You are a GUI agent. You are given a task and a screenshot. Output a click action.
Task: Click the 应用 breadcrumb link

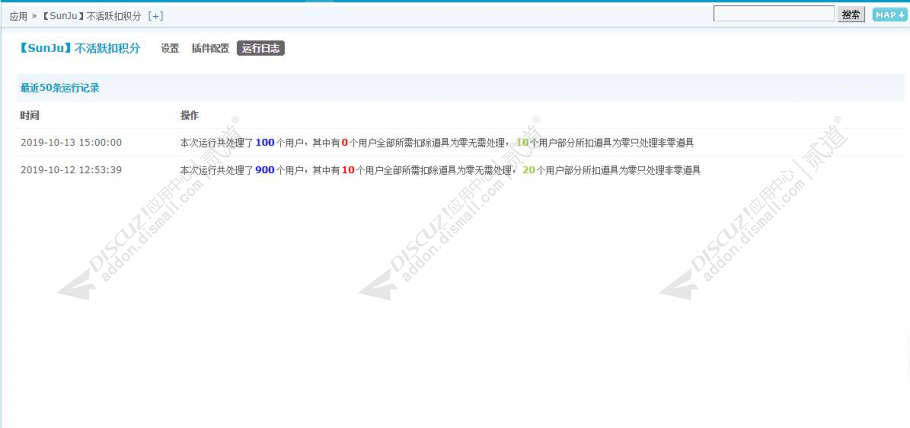(19, 16)
